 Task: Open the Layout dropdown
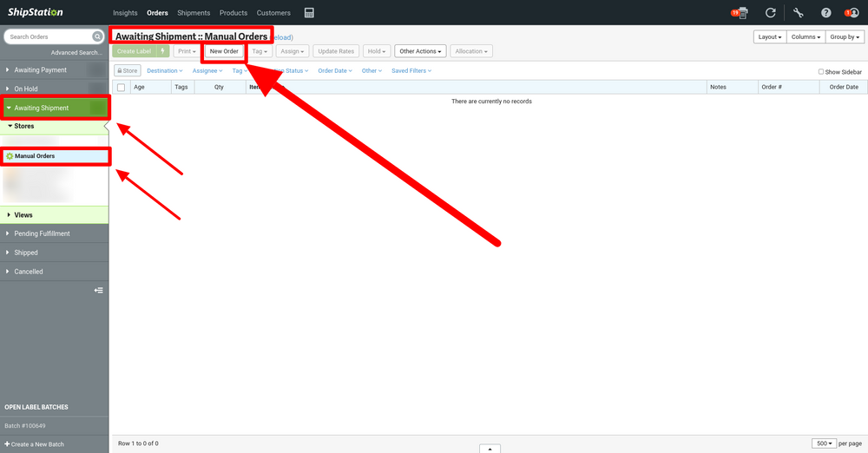point(769,36)
